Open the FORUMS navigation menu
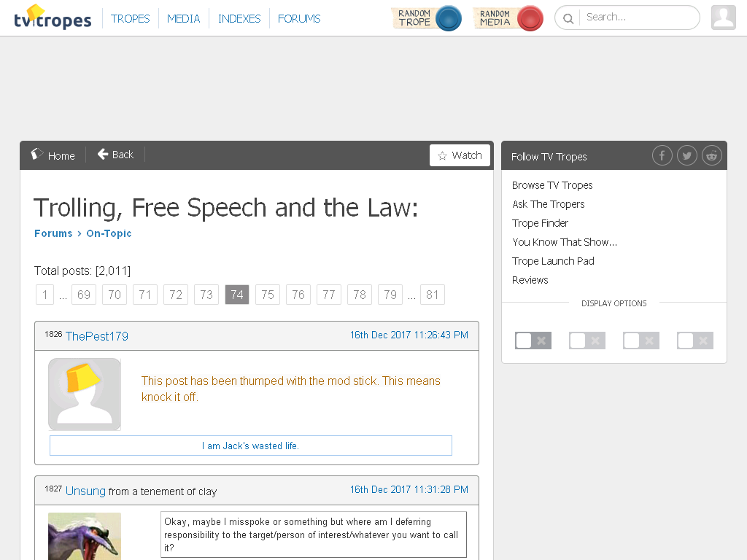 pyautogui.click(x=299, y=18)
